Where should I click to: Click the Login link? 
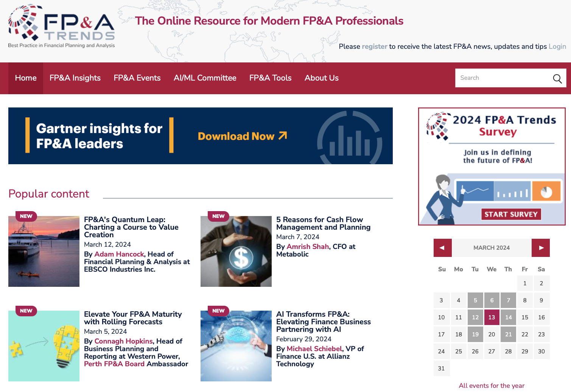(x=557, y=47)
